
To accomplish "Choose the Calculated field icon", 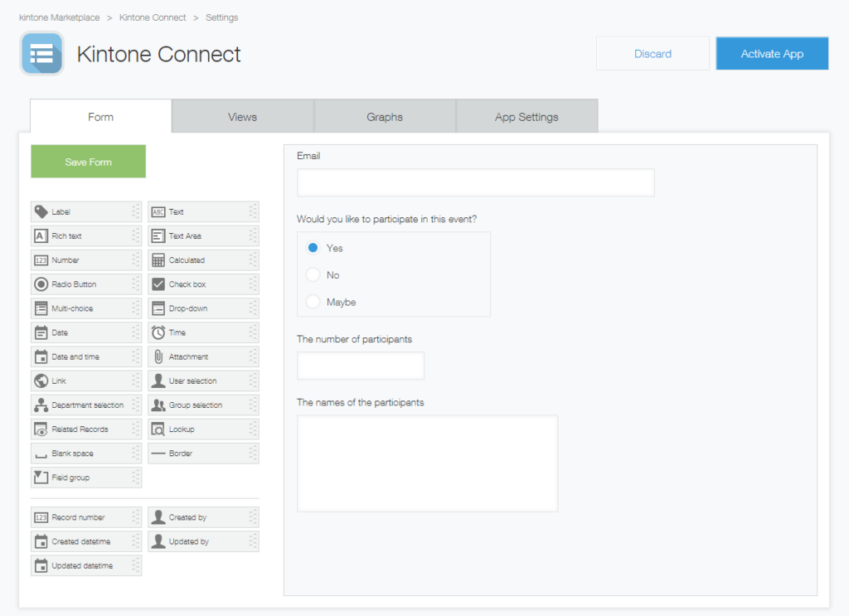I will click(158, 260).
